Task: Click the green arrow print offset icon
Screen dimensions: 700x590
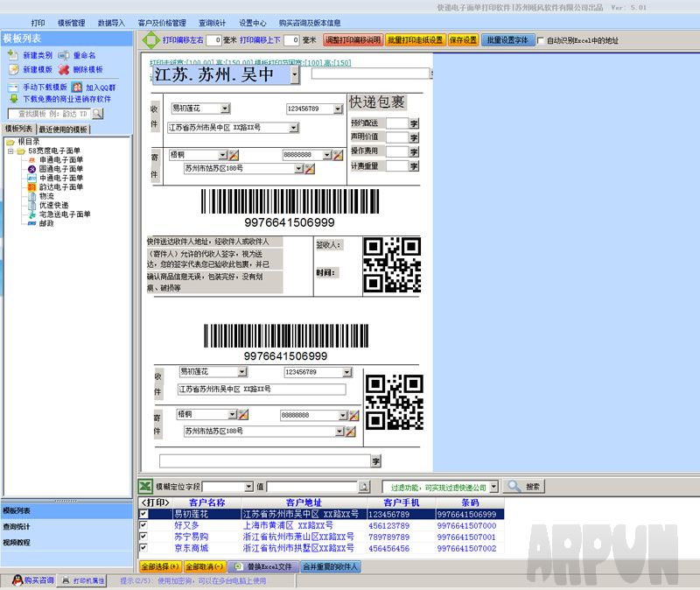Action: [151, 40]
